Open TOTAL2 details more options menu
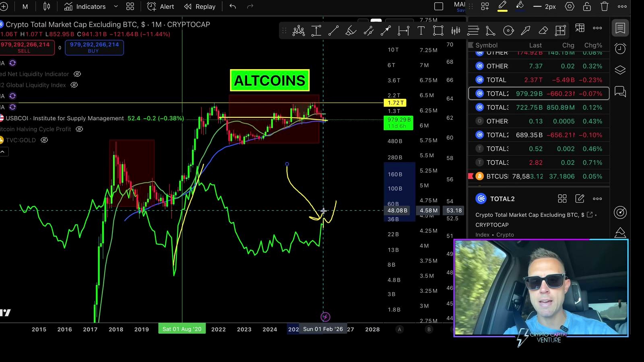This screenshot has width=644, height=362. click(597, 199)
